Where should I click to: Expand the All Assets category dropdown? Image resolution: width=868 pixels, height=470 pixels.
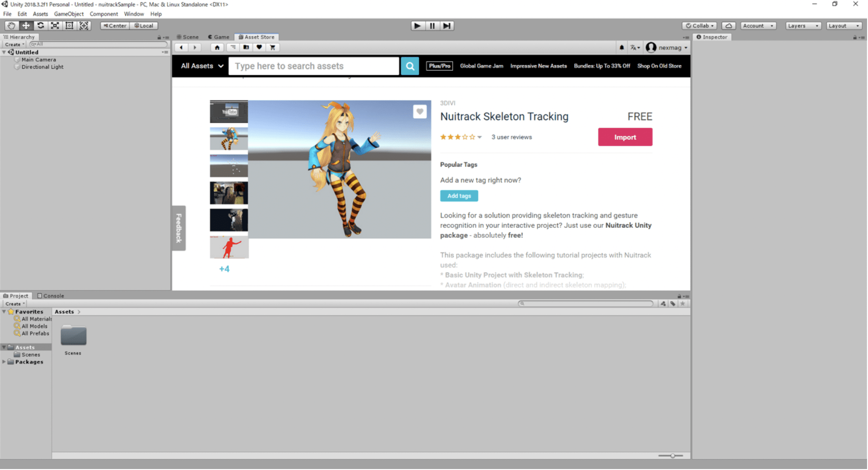tap(202, 66)
